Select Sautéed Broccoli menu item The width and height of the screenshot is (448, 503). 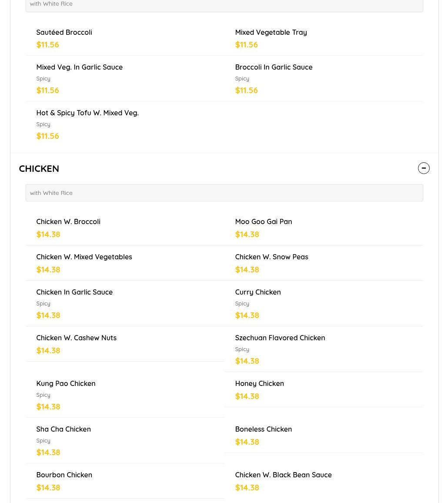[x=64, y=33]
